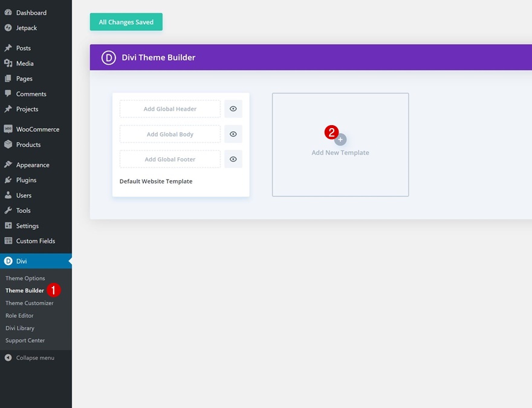The width and height of the screenshot is (532, 408).
Task: Click the WooCommerce logo icon
Action: [x=8, y=129]
